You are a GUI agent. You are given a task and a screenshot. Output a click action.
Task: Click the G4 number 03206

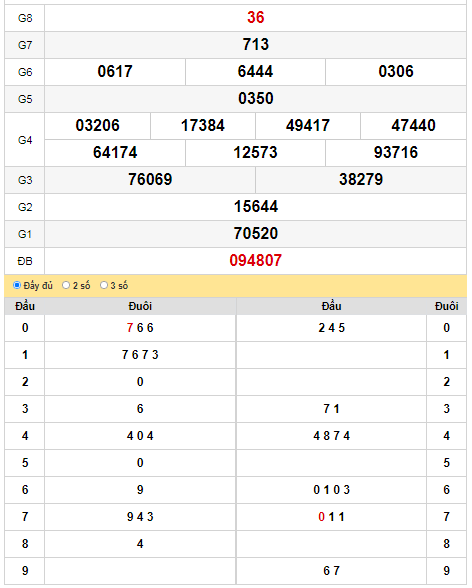click(x=97, y=126)
